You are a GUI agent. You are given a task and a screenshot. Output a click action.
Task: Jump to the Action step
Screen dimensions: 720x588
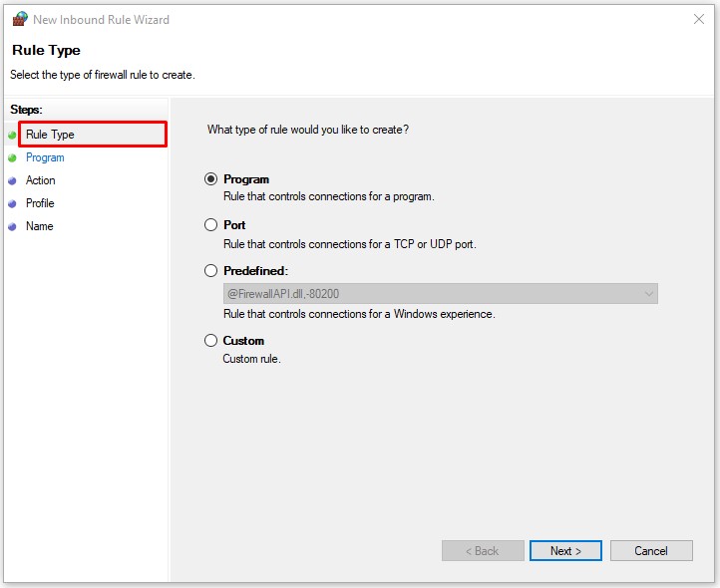tap(41, 180)
